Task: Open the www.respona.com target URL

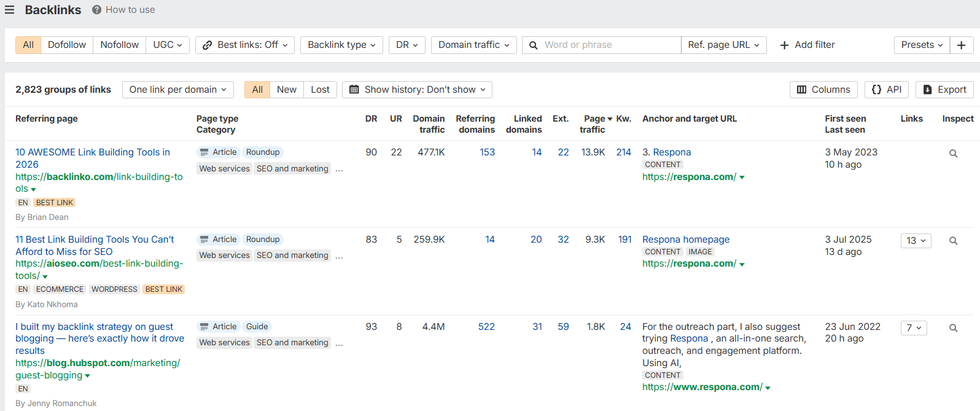Action: tap(702, 387)
